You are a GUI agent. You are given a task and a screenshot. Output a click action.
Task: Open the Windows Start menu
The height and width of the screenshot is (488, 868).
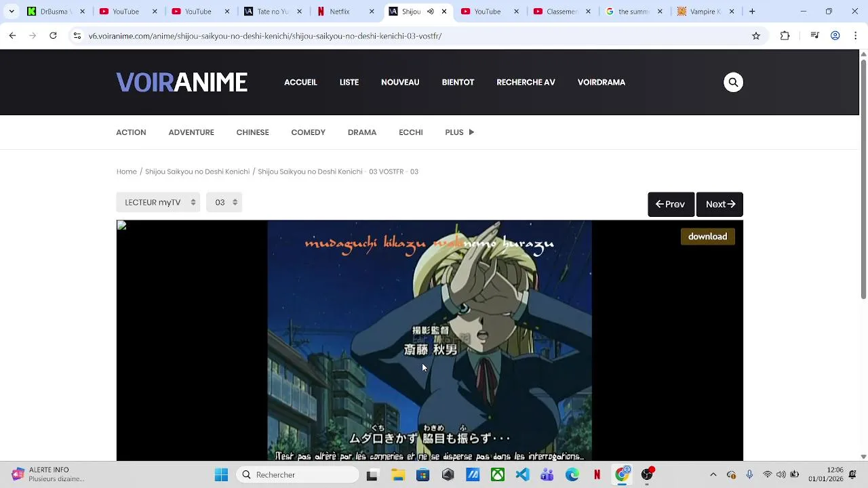tap(222, 475)
